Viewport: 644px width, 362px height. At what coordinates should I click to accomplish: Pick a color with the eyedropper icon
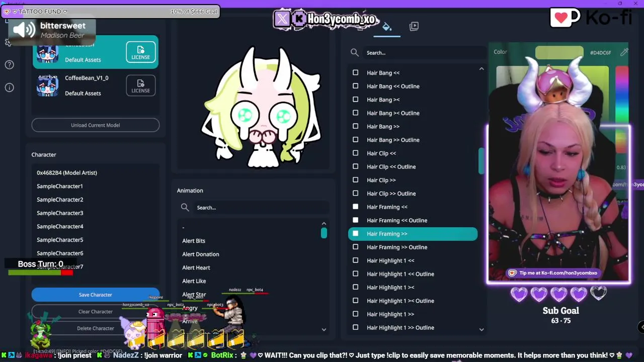[624, 52]
